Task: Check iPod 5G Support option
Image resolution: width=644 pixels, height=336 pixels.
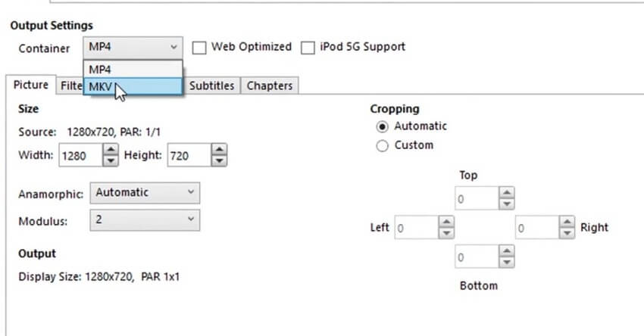Action: coord(308,48)
